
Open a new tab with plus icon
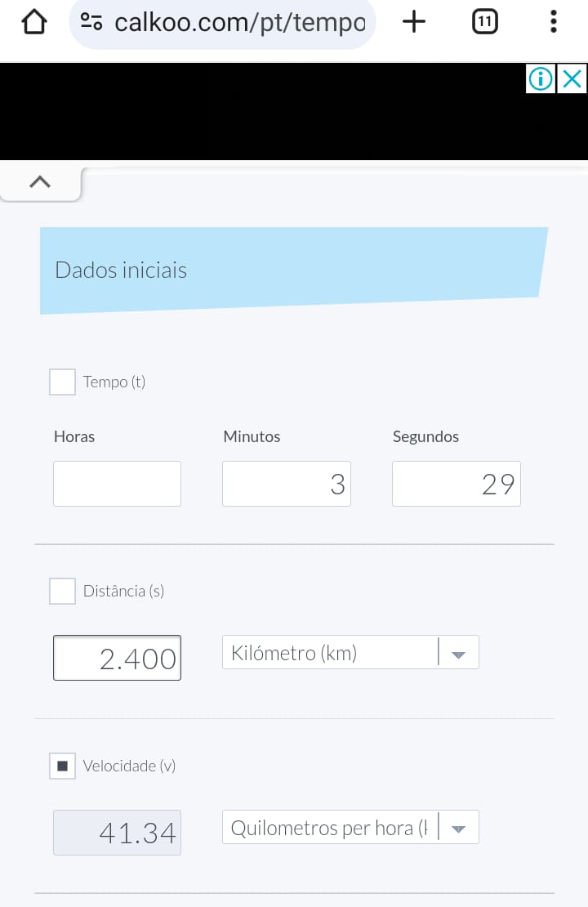pos(414,22)
